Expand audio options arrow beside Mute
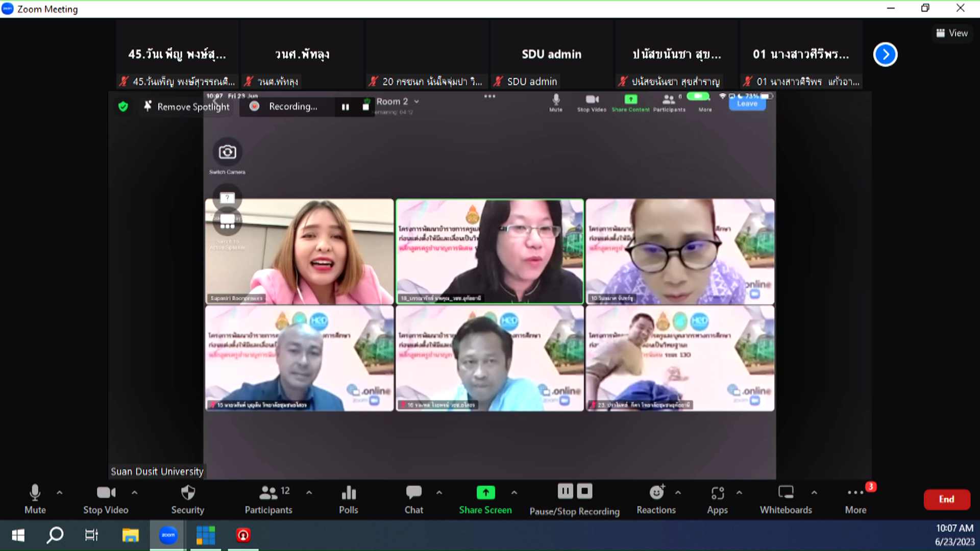This screenshot has height=551, width=980. coord(60,492)
